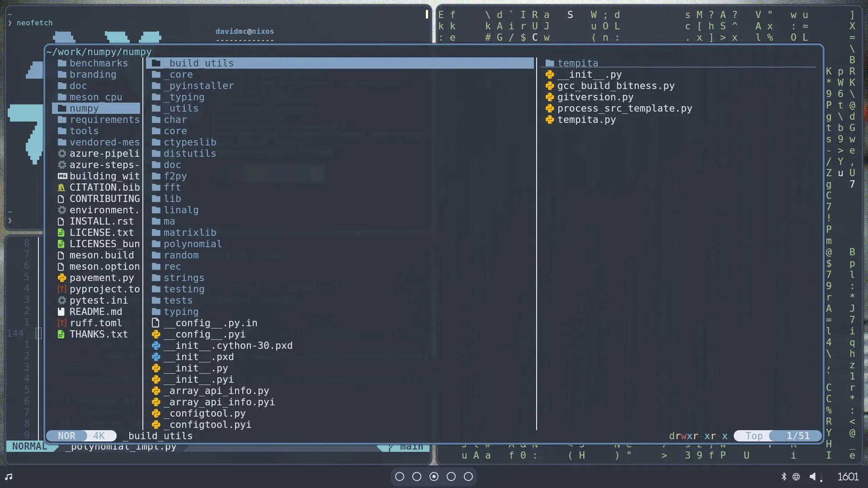
Task: Select the active third workspace indicator
Action: (x=434, y=477)
